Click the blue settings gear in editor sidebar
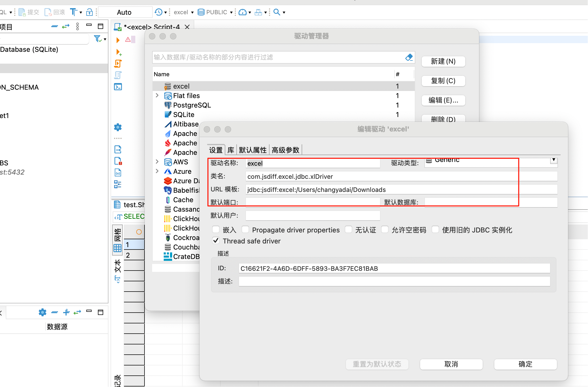 118,128
